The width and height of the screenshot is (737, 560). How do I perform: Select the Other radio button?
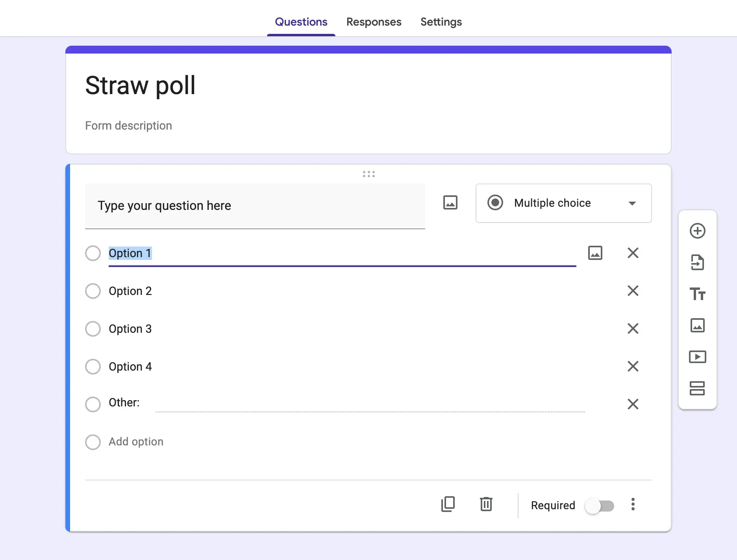pyautogui.click(x=93, y=404)
